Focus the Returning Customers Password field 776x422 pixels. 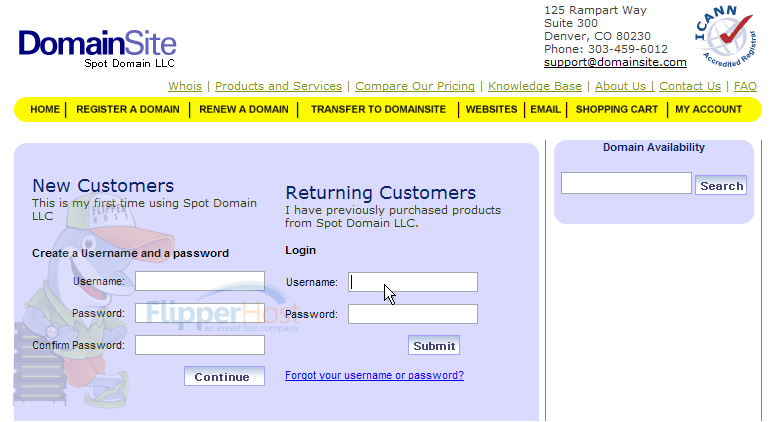coord(413,314)
